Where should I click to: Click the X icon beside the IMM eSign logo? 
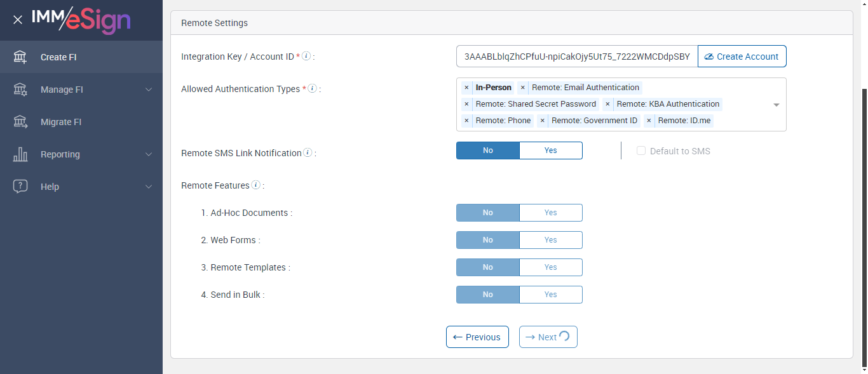tap(18, 20)
